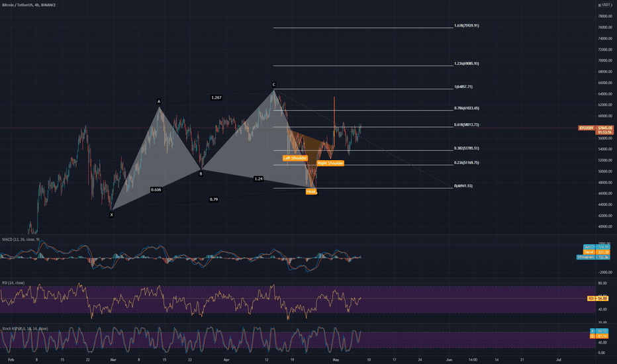Select the Right Shoulder label
This screenshot has height=364, width=617.
(x=330, y=163)
